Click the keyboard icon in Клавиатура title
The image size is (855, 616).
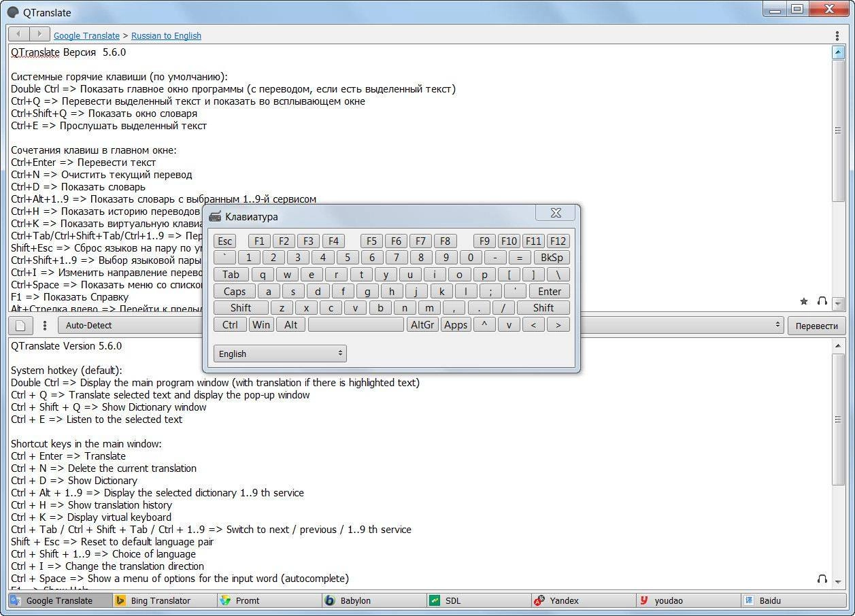215,217
